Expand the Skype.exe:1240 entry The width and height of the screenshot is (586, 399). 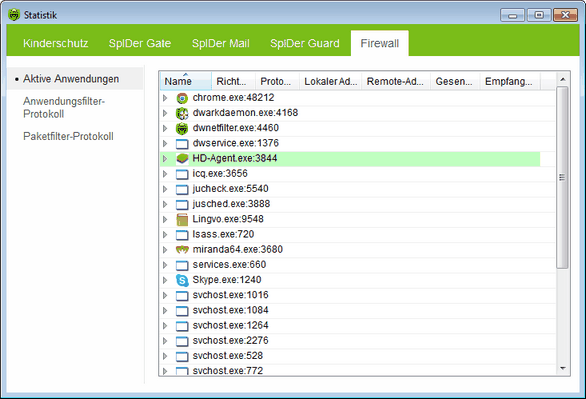[x=165, y=280]
